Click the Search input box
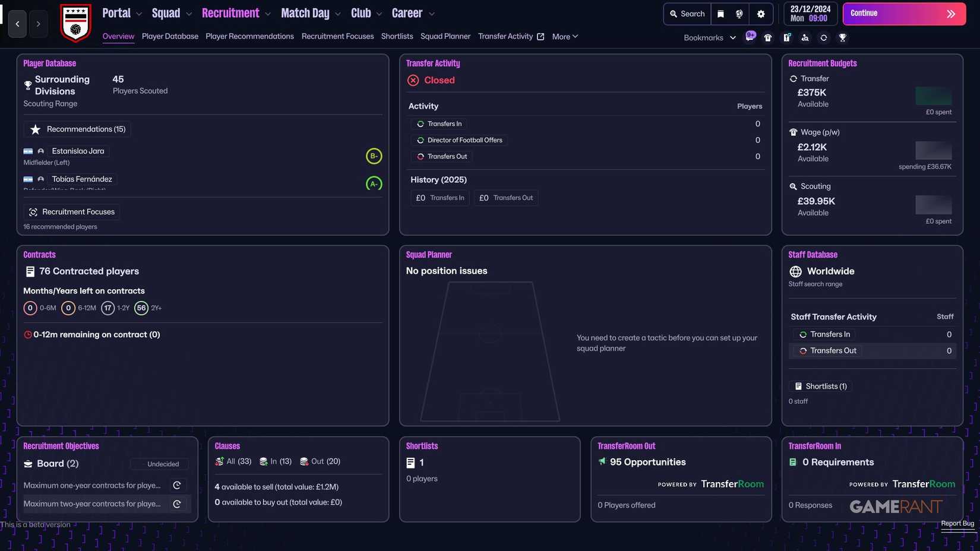980x551 pixels. click(x=687, y=14)
